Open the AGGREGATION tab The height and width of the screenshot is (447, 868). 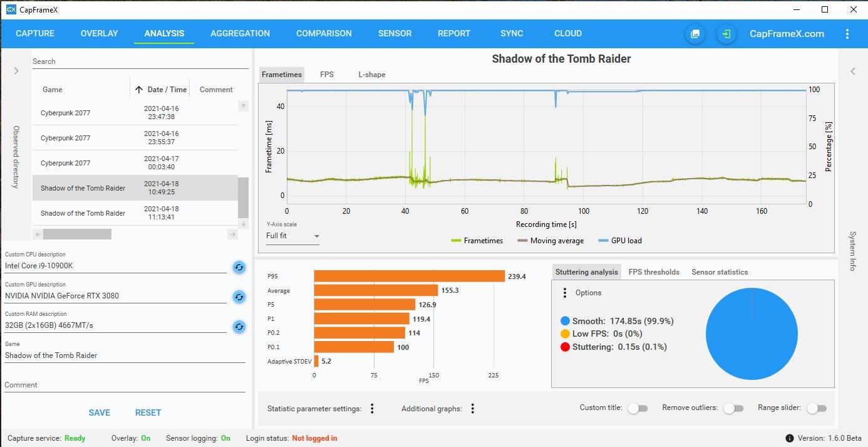(x=240, y=33)
